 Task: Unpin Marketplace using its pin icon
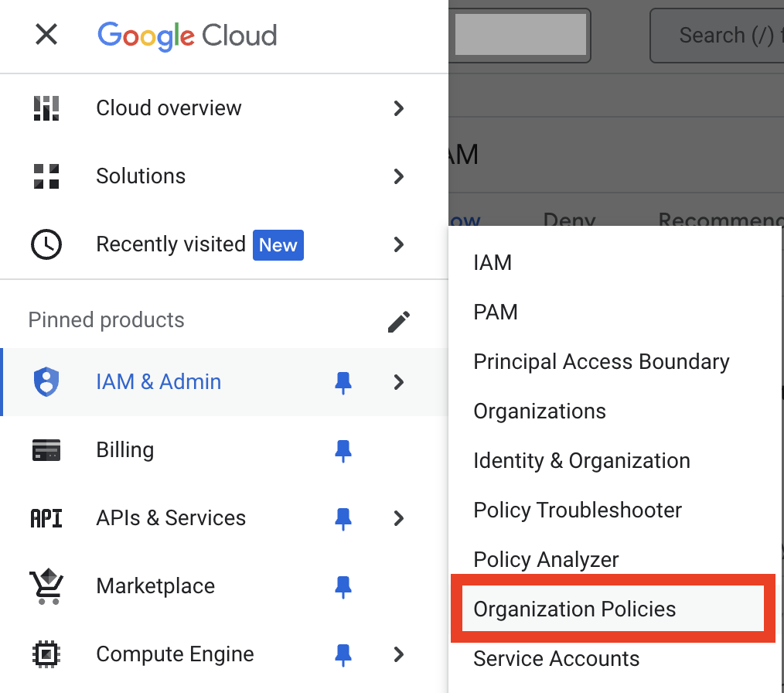click(x=343, y=587)
